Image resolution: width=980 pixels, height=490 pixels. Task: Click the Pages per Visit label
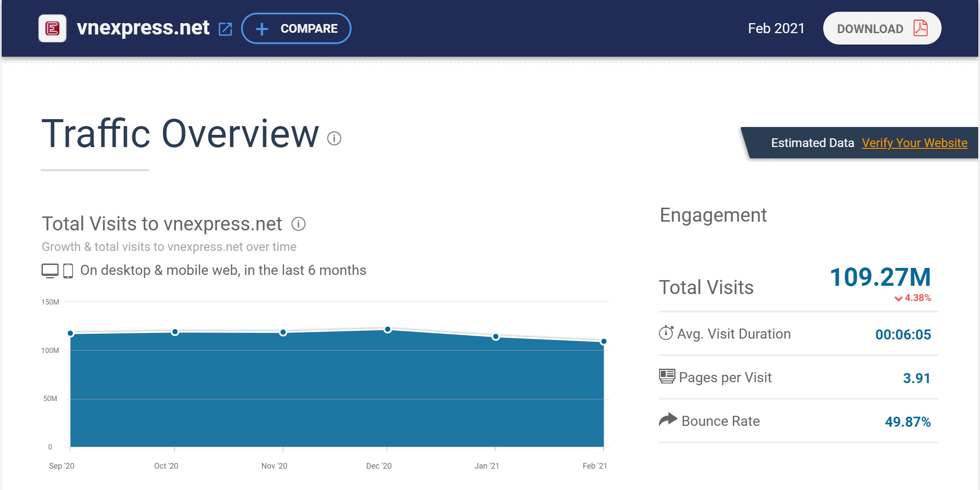click(x=725, y=377)
